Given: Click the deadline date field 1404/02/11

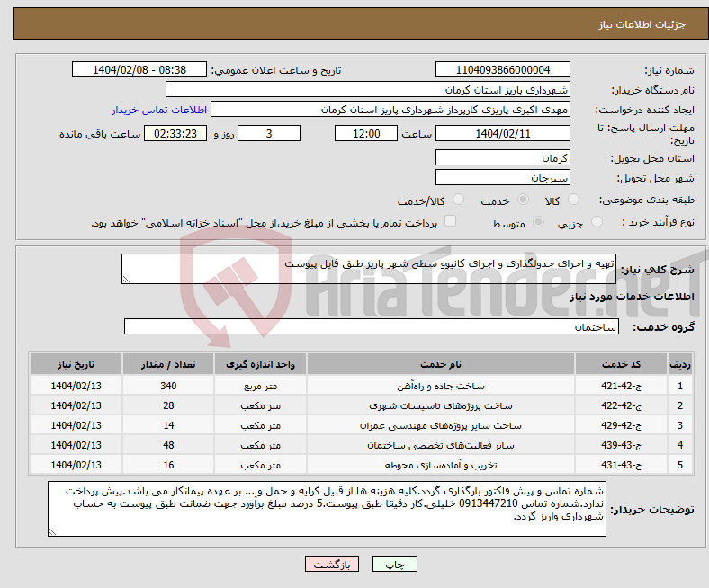Looking at the screenshot, I should 502,133.
